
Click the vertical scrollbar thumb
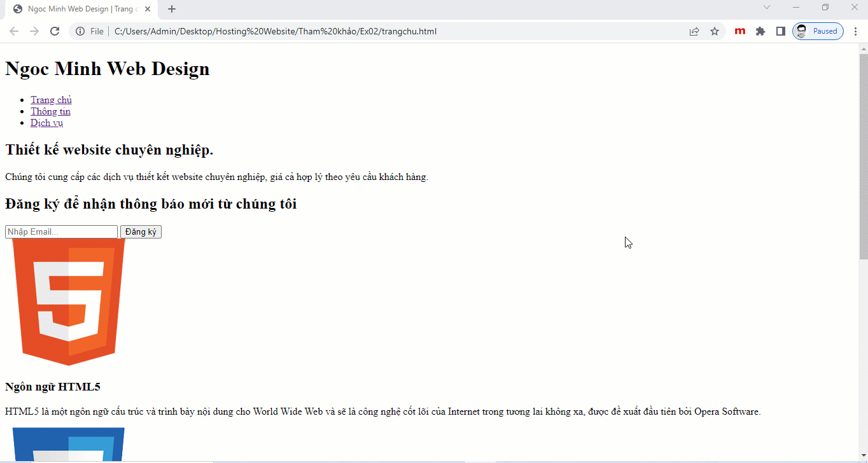pos(863,156)
